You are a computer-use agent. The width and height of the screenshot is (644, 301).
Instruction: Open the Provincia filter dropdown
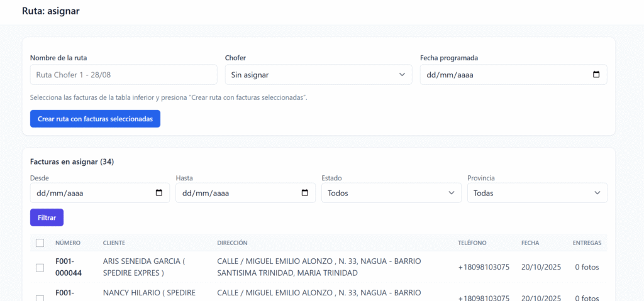536,193
